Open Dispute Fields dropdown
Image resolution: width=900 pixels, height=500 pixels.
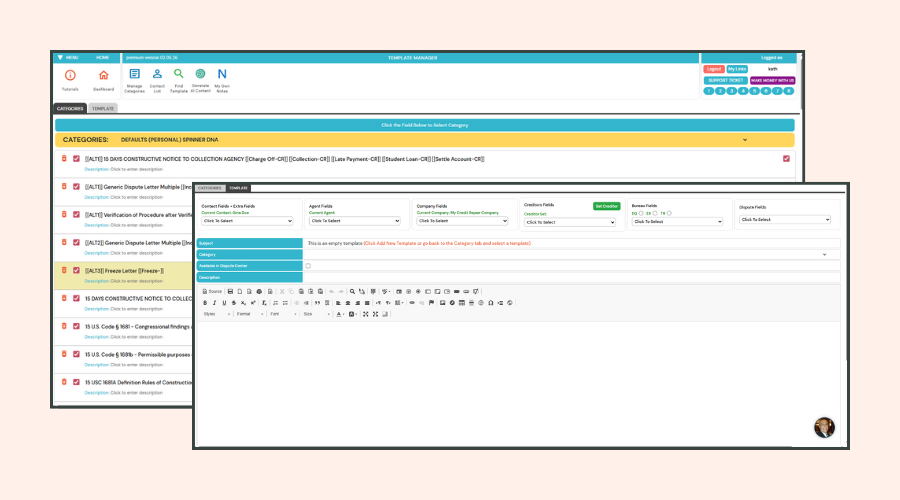[x=785, y=219]
